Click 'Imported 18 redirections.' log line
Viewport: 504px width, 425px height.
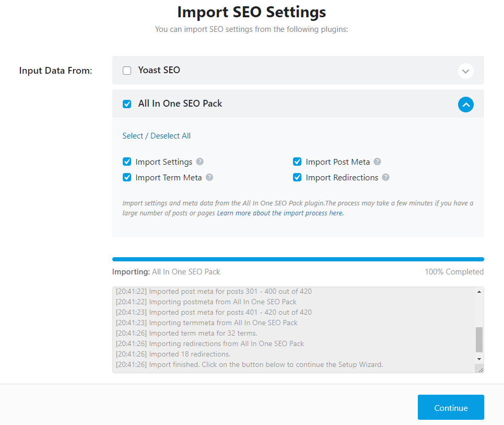click(x=173, y=354)
